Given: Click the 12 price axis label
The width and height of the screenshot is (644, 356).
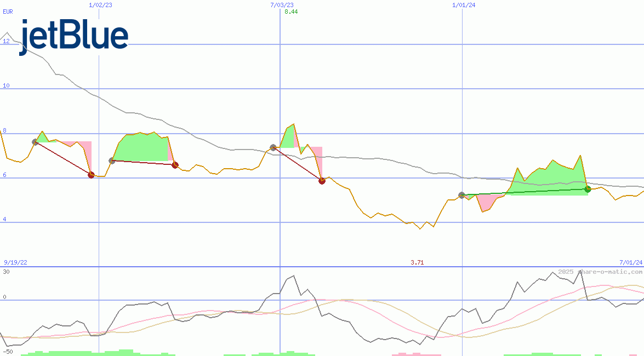Looking at the screenshot, I should point(6,41).
